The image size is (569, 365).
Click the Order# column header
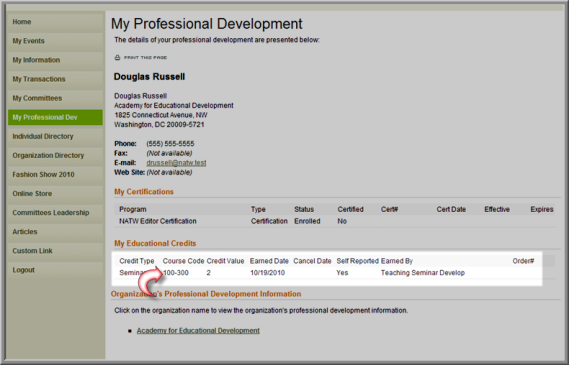click(x=523, y=261)
